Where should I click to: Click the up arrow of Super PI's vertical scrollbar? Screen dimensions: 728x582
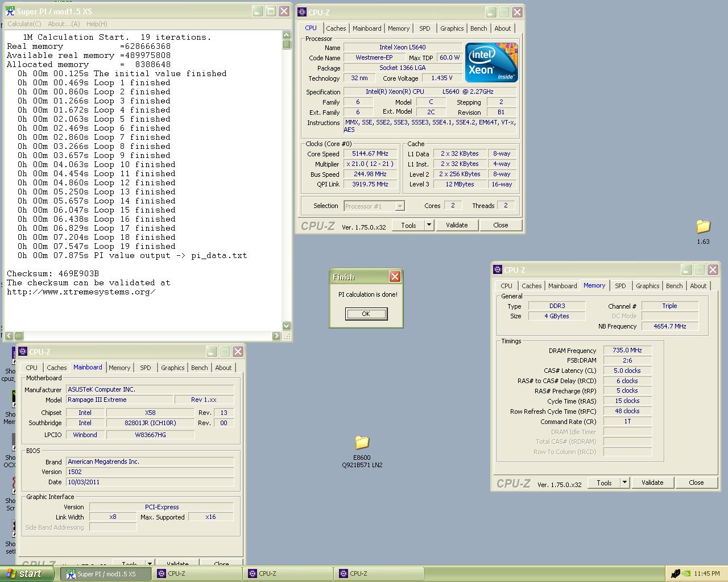pos(287,35)
